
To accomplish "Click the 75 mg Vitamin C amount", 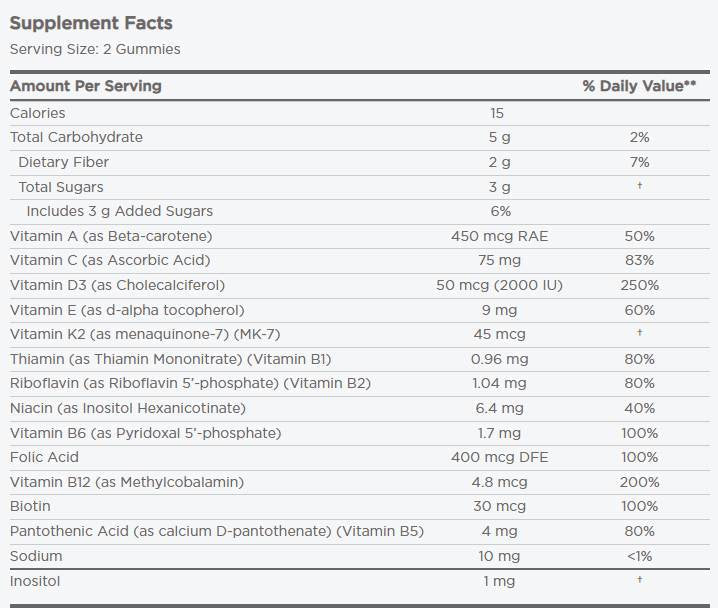I will point(500,260).
